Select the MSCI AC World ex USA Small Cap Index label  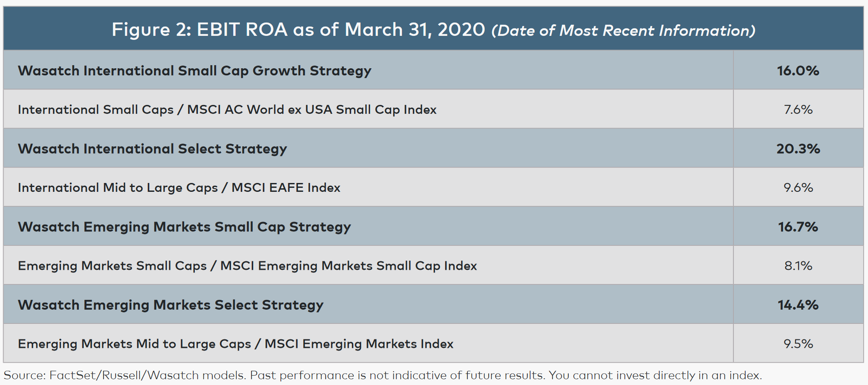[227, 109]
